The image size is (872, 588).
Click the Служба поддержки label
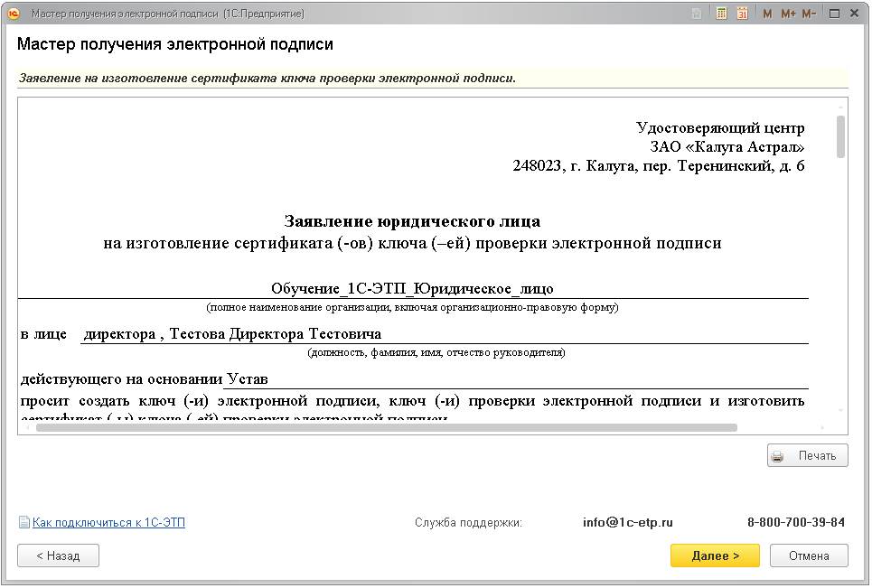468,522
